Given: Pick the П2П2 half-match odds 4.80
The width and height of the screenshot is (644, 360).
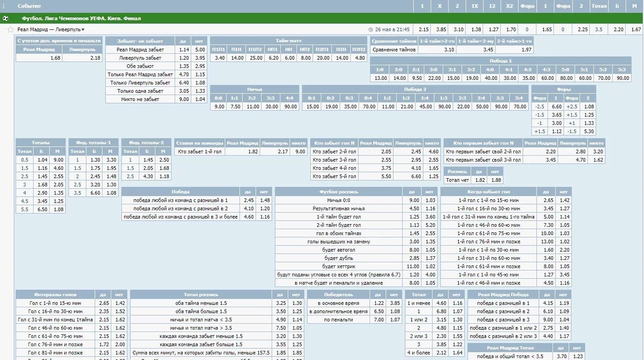Looking at the screenshot, I should pos(360,58).
